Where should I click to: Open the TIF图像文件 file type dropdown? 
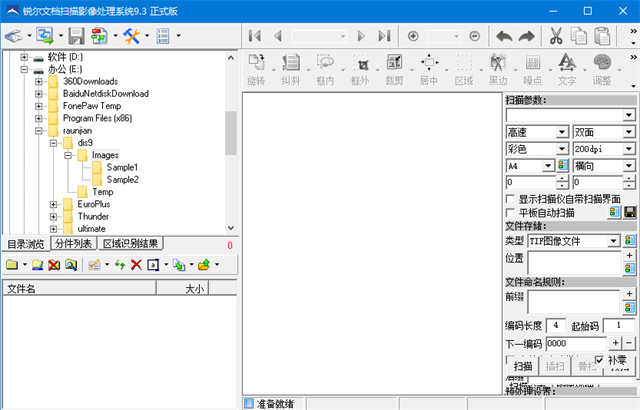click(x=612, y=241)
